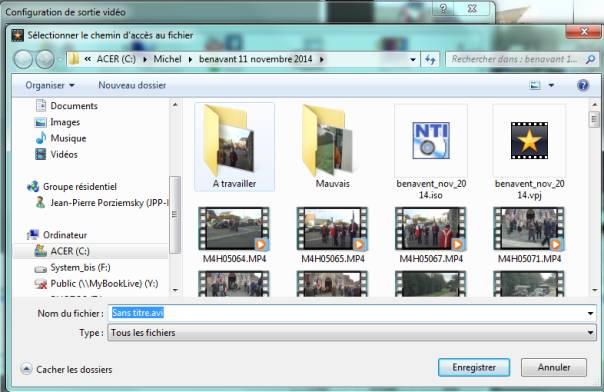Expand the arrow after Michel breadcrumb
604x392 pixels.
[190, 60]
